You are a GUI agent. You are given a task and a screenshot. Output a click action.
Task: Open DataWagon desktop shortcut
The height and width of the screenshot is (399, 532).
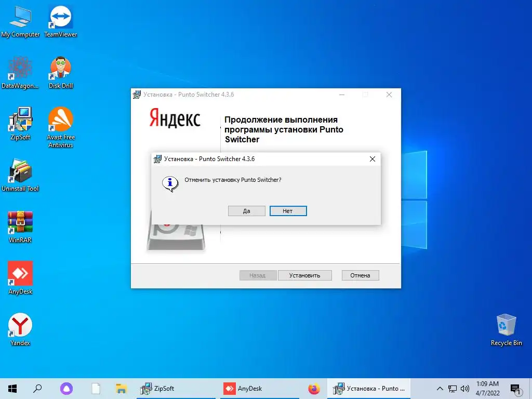[x=20, y=73]
